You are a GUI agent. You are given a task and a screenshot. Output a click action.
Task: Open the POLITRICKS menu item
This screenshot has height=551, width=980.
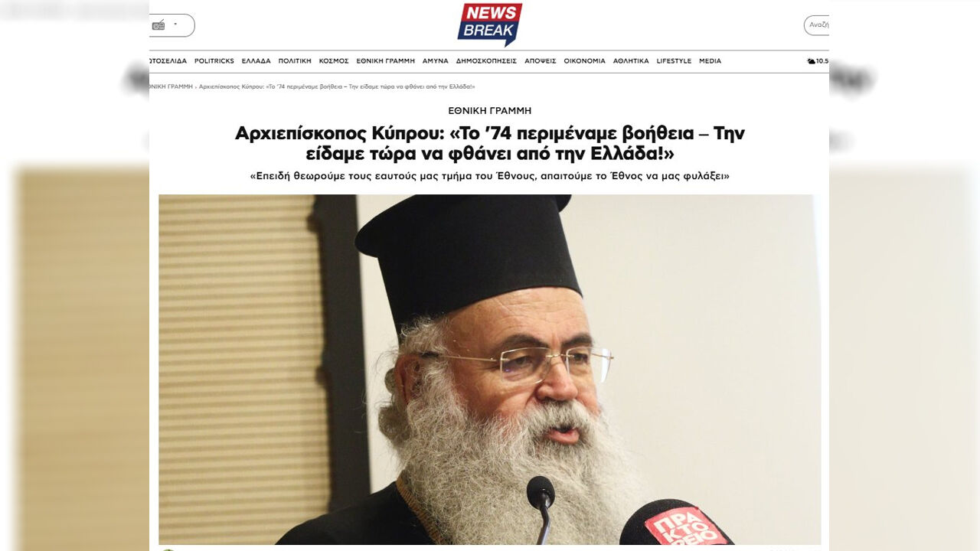click(214, 61)
